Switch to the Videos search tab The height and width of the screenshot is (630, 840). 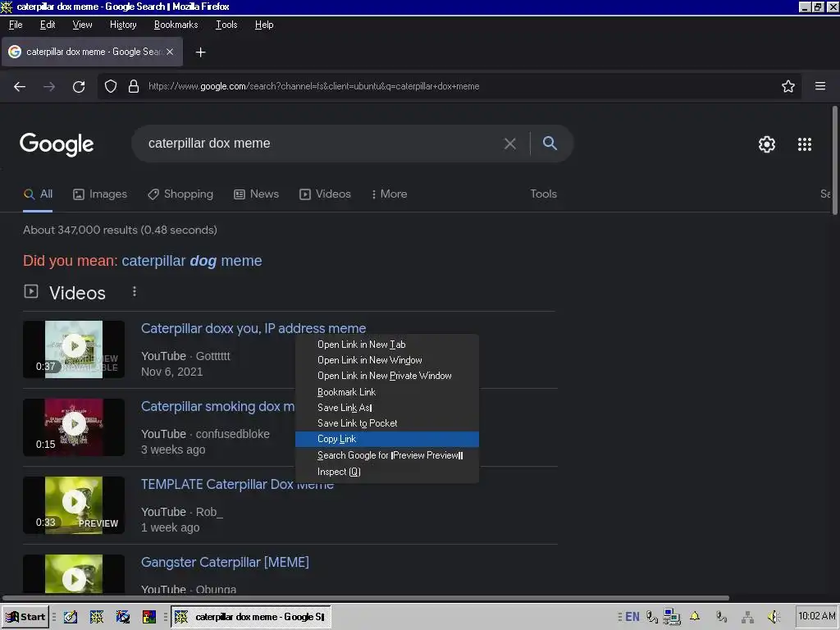325,194
